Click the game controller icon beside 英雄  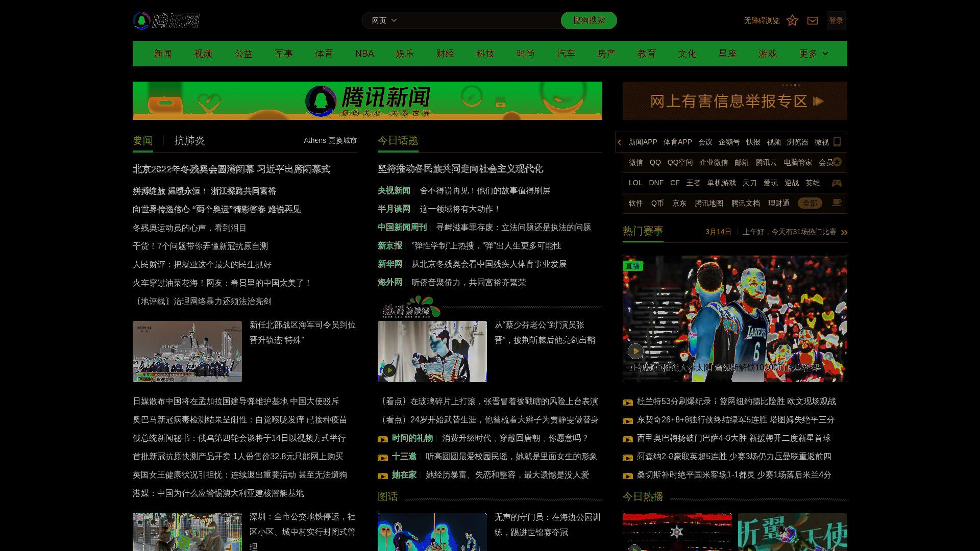pos(837,183)
